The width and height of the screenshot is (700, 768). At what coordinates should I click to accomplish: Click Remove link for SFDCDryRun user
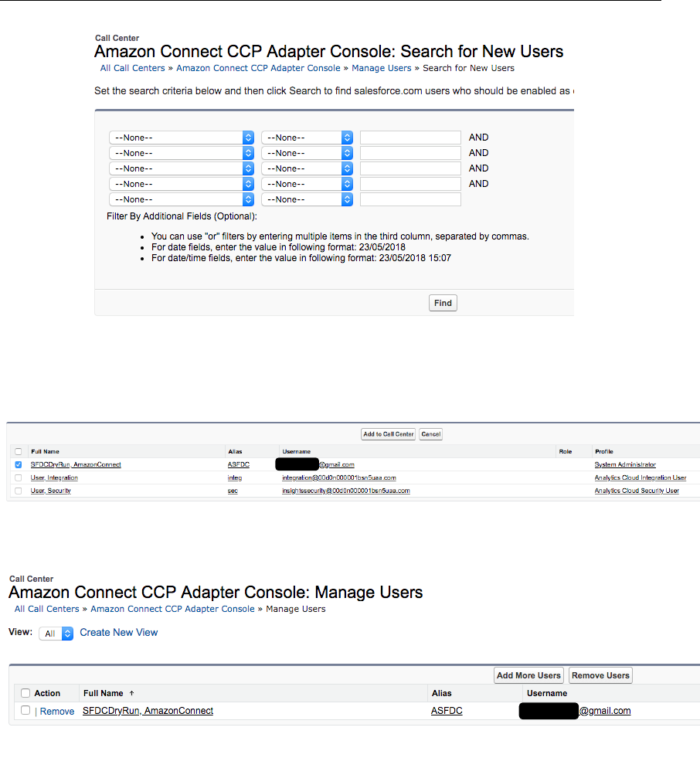[57, 711]
